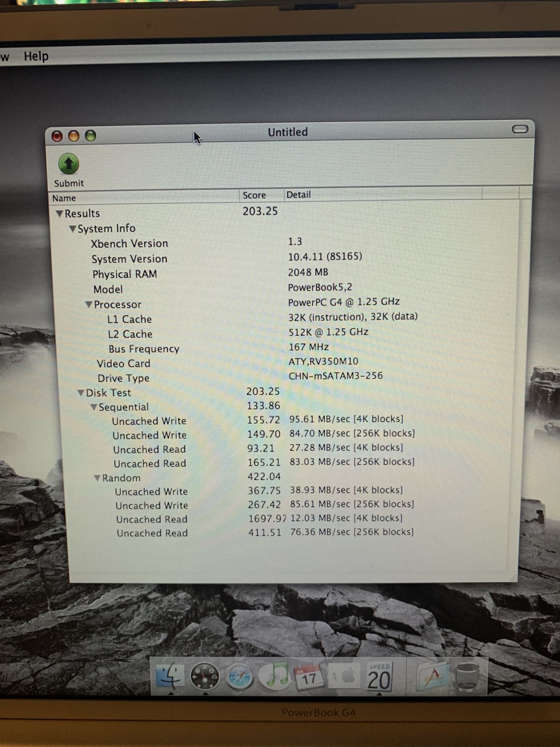Click the Results score 203.25 at top
This screenshot has height=747, width=560.
click(260, 211)
